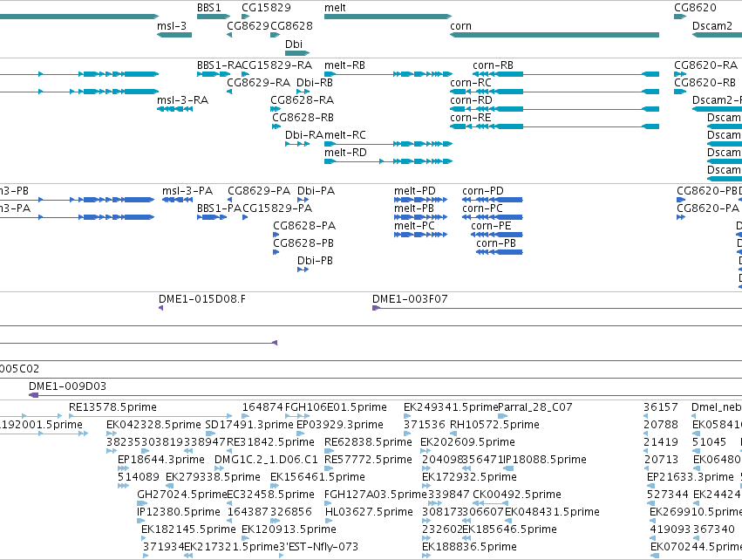Click the RE62838.5prime EST label
Image resolution: width=742 pixels, height=560 pixels.
[368, 442]
